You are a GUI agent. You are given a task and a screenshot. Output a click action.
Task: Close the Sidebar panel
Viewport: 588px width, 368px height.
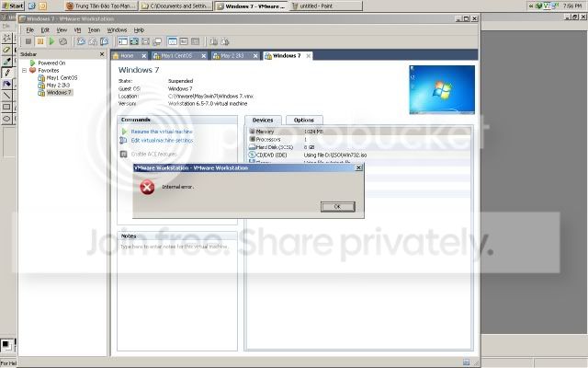[x=102, y=54]
